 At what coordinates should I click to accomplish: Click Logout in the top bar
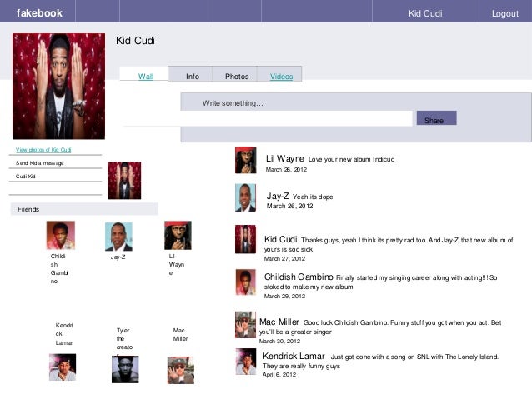[x=504, y=13]
